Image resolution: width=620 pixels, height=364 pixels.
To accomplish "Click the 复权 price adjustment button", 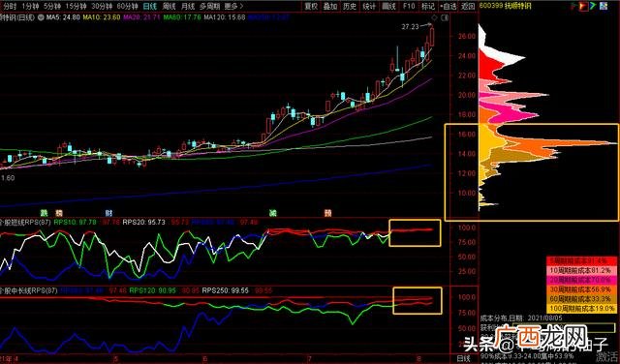I will click(311, 7).
